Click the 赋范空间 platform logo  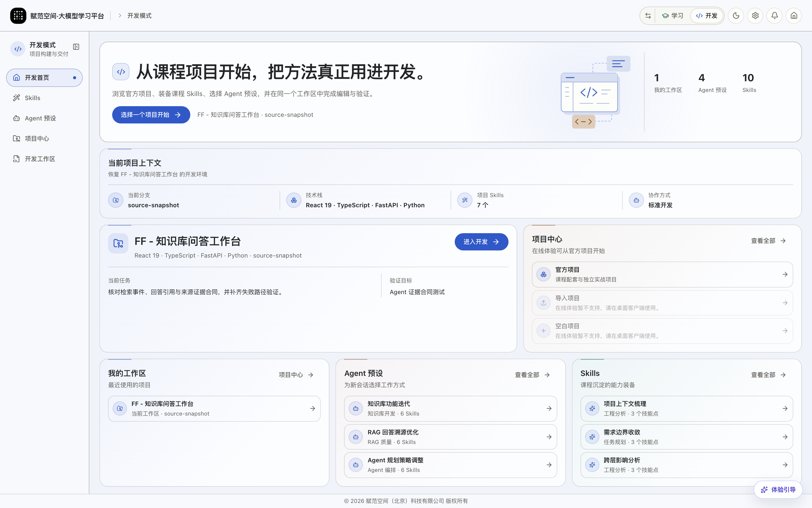18,16
